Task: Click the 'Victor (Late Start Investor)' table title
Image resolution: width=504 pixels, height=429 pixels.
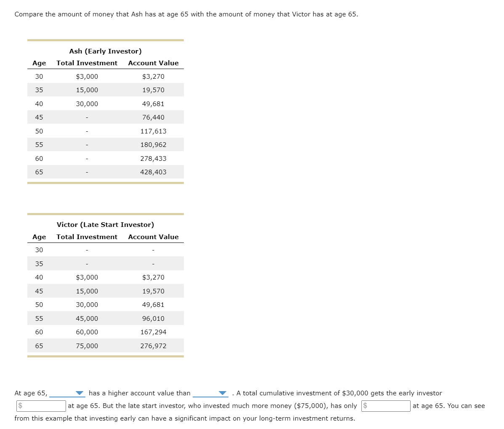Action: tap(105, 224)
